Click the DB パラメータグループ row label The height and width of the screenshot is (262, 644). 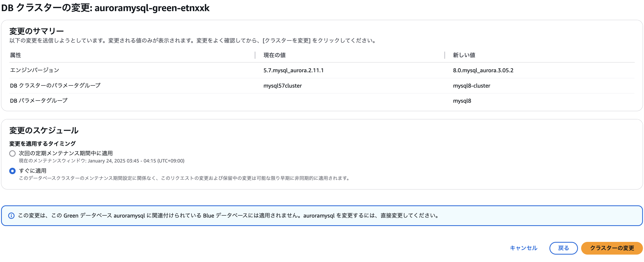click(39, 101)
